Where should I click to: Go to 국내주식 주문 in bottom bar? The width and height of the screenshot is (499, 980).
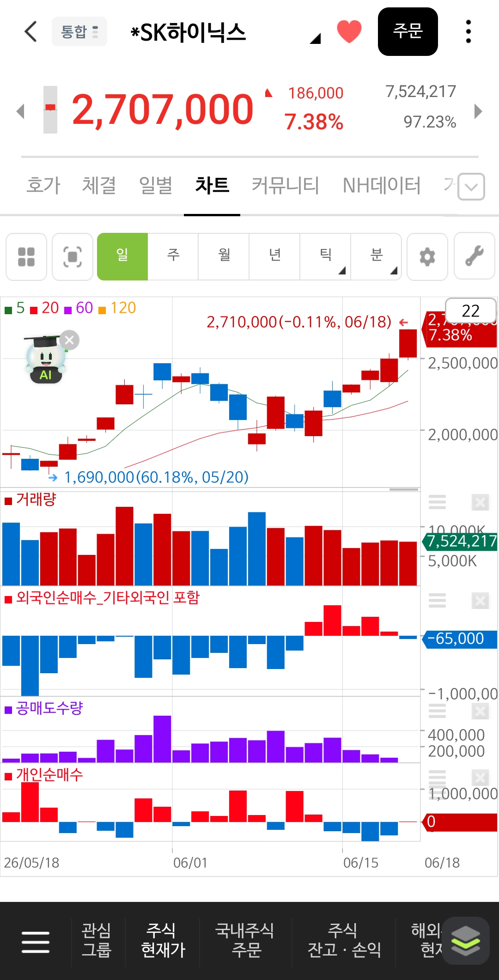(245, 940)
